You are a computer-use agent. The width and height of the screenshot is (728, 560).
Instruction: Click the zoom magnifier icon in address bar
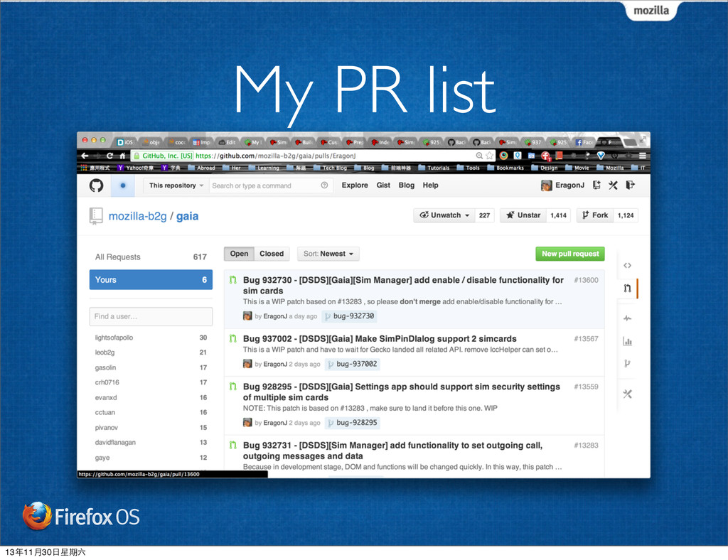[479, 156]
